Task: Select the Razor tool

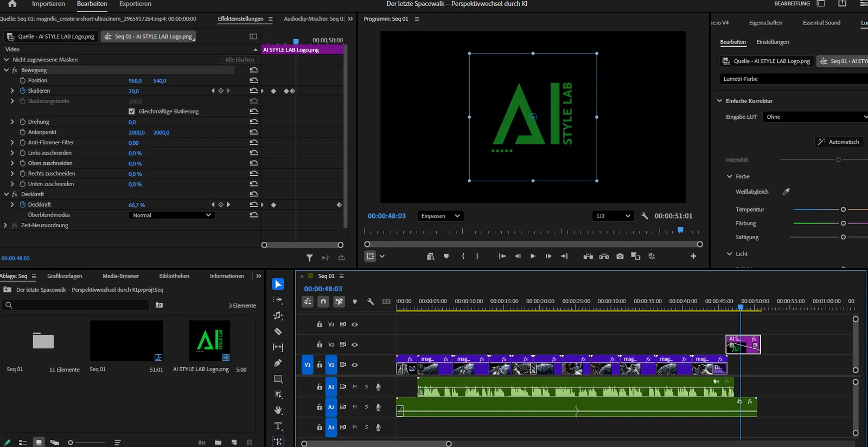Action: tap(278, 331)
